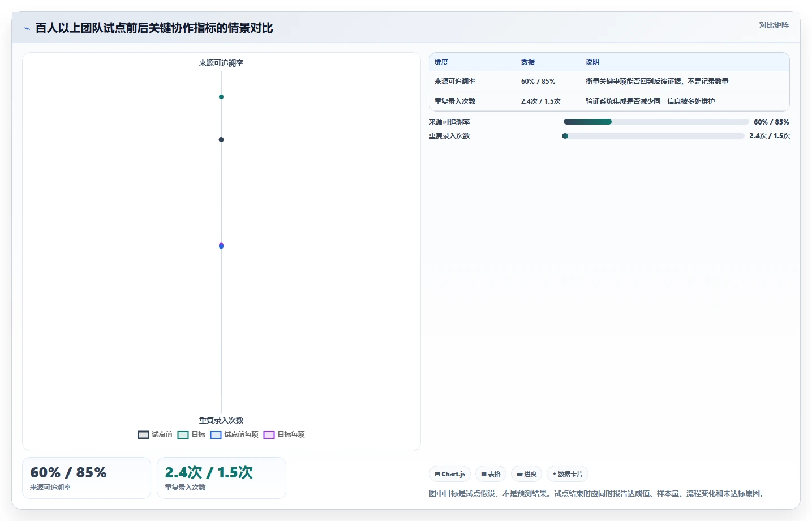This screenshot has width=812, height=521.
Task: Toggle the 目标 legend item
Action: pyautogui.click(x=191, y=434)
